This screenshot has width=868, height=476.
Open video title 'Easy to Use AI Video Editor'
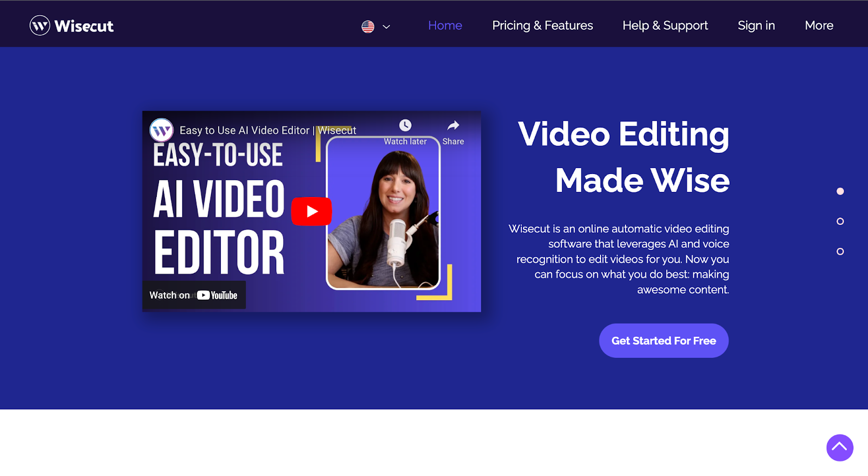pyautogui.click(x=268, y=130)
